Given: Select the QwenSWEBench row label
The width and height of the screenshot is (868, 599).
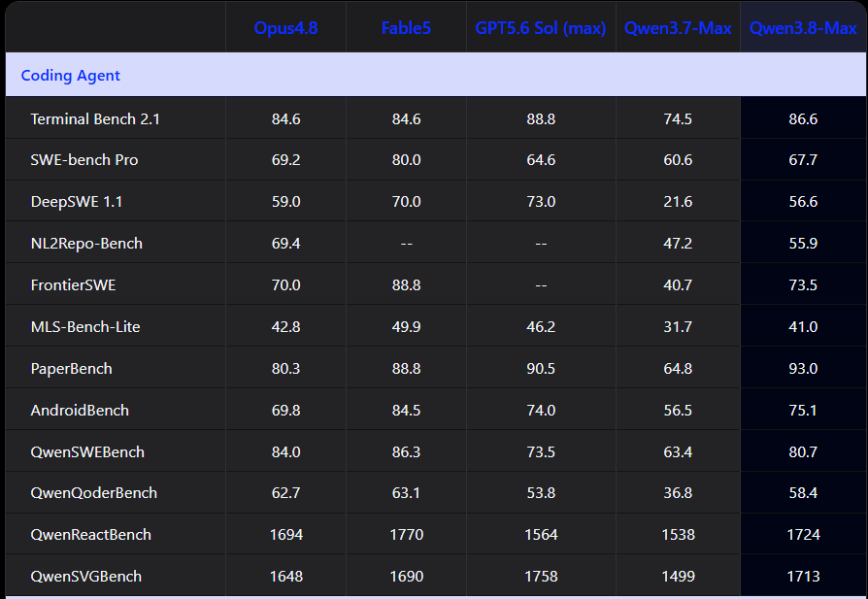Looking at the screenshot, I should tap(87, 451).
